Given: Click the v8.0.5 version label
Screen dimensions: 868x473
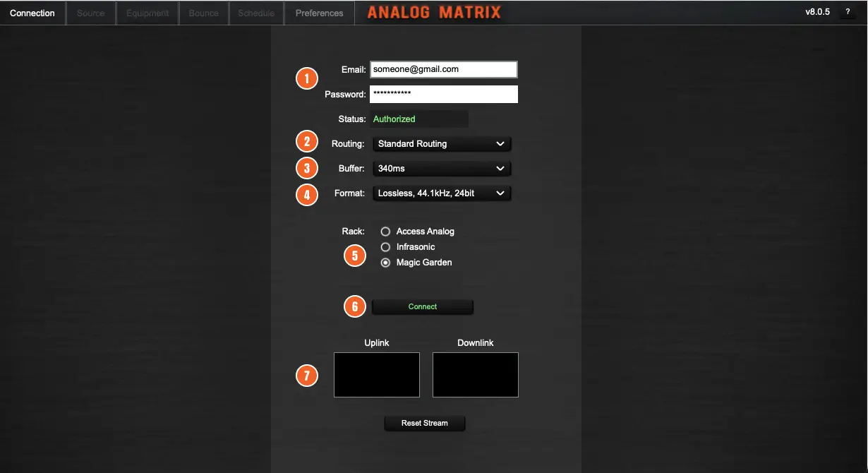Looking at the screenshot, I should 819,12.
